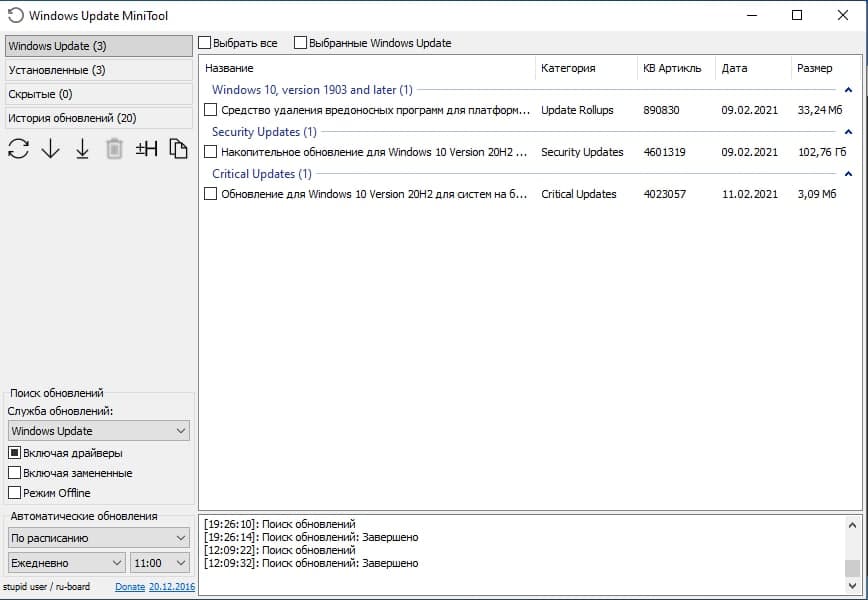The width and height of the screenshot is (868, 600).
Task: Click the log panel scrollbar thumb
Action: click(x=852, y=568)
